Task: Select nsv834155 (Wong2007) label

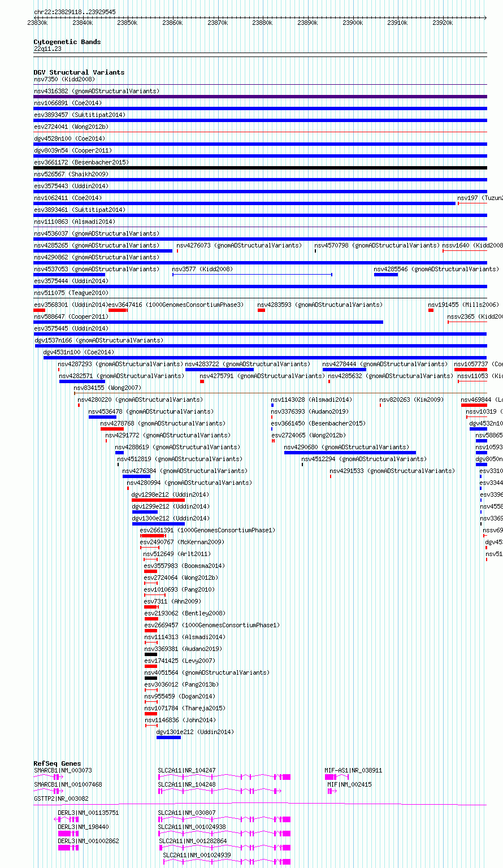Action: click(x=107, y=388)
